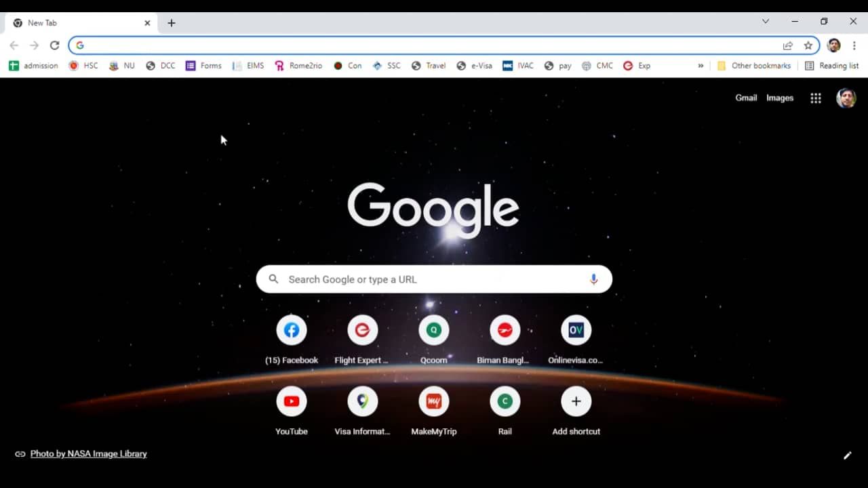Screen dimensions: 868x488
Task: Follow the Photo by NASA Image Library link
Action: coord(89,454)
